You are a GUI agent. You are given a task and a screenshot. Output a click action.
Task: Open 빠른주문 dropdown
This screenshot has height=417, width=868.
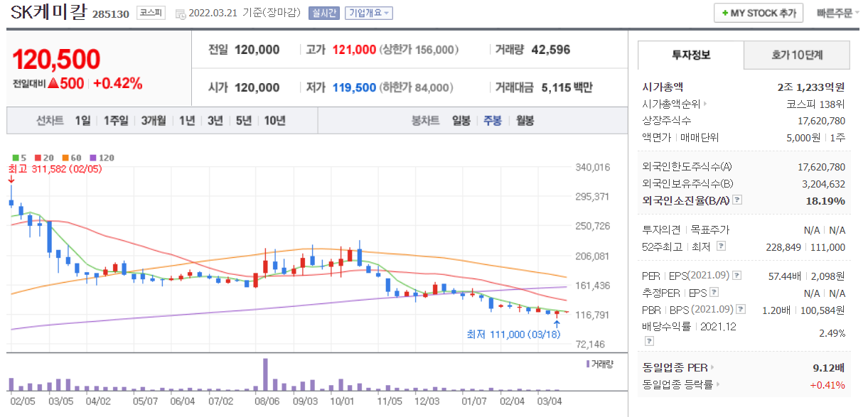coord(838,13)
